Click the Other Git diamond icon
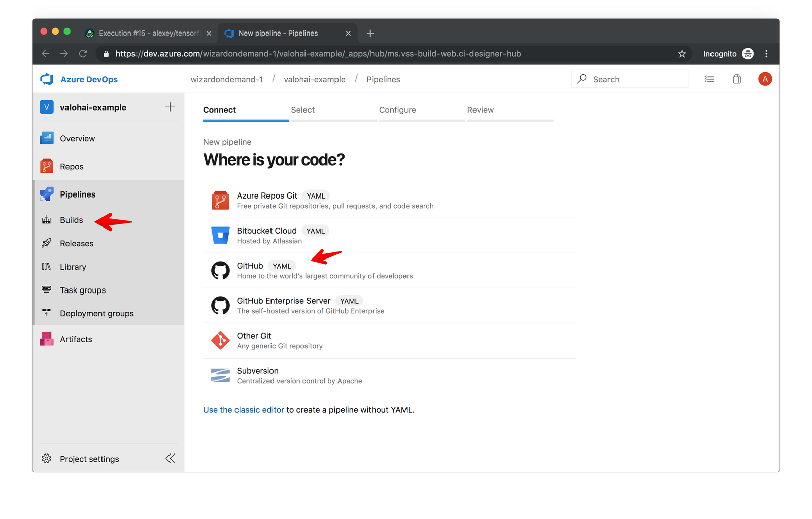This screenshot has width=812, height=519. [220, 340]
